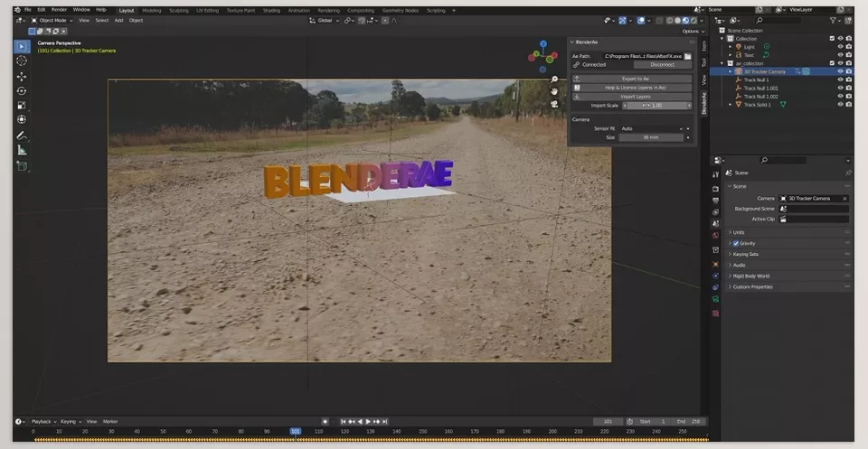Image resolution: width=868 pixels, height=449 pixels.
Task: Toggle camera view icon in viewport
Action: (554, 104)
